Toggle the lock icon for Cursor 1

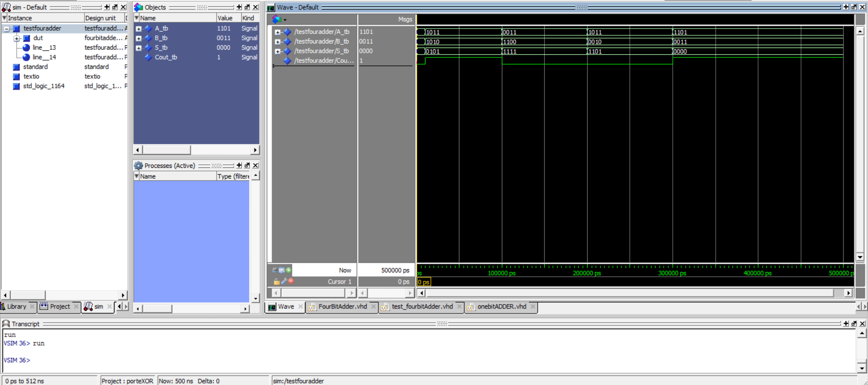click(x=276, y=281)
